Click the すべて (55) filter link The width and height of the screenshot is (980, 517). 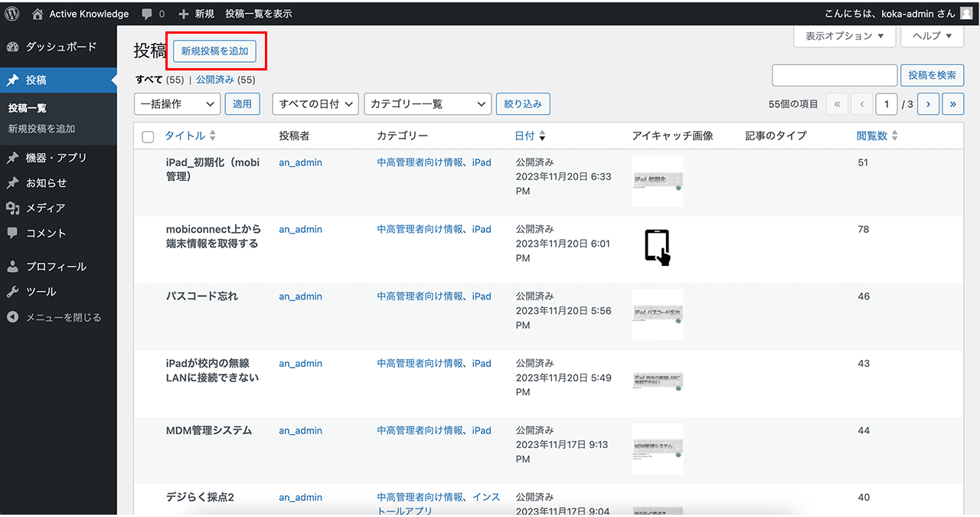(x=160, y=80)
